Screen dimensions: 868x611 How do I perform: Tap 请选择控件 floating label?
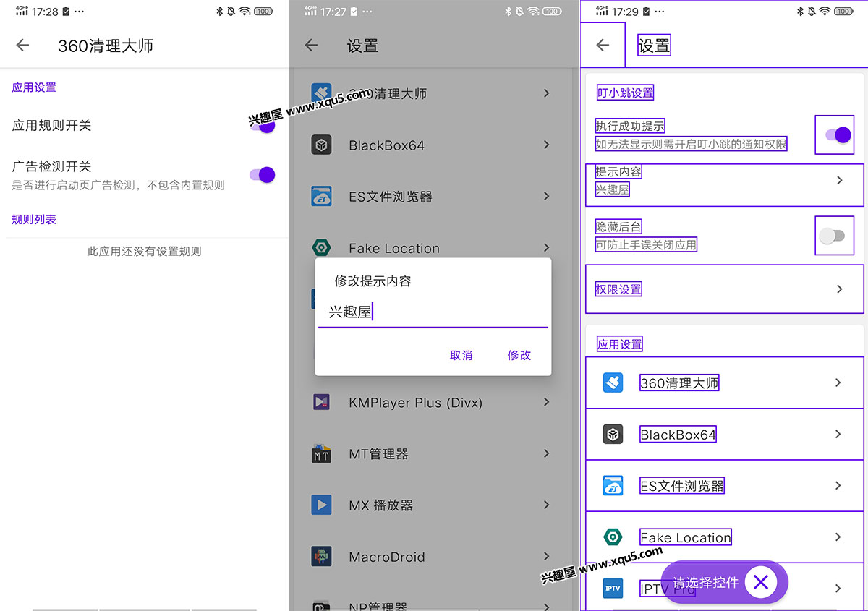click(705, 582)
